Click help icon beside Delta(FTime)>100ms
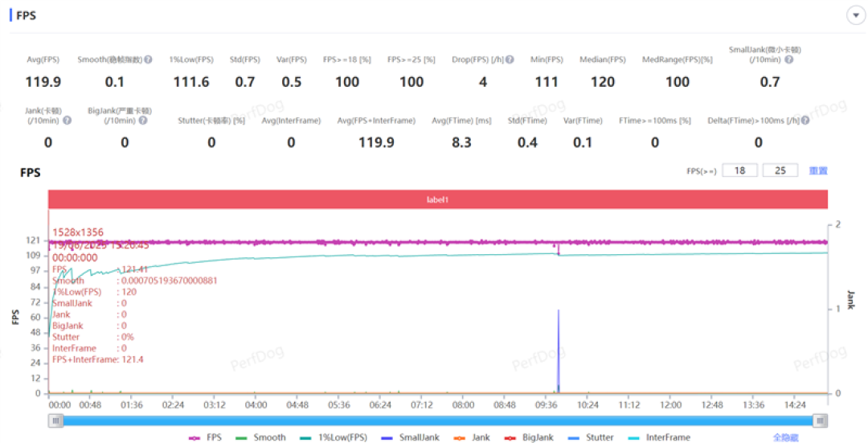This screenshot has width=868, height=443. pyautogui.click(x=805, y=120)
